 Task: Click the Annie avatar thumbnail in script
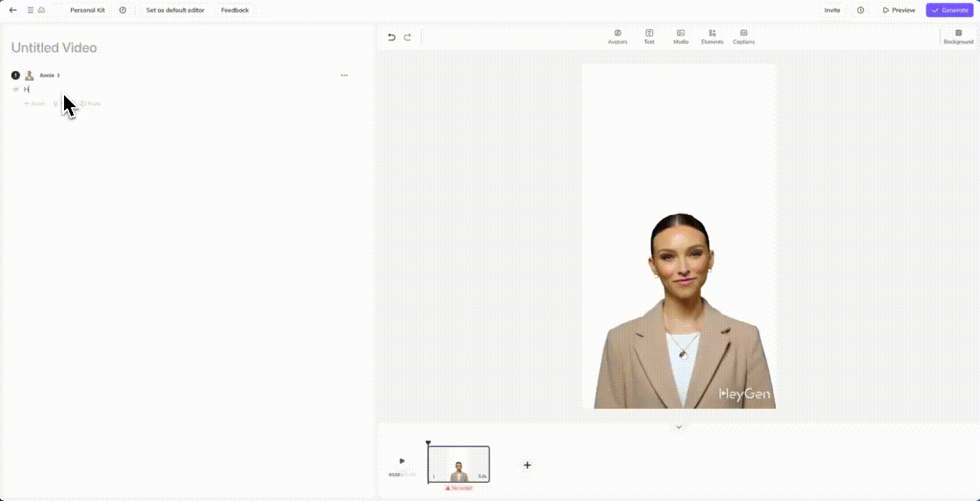[x=29, y=75]
